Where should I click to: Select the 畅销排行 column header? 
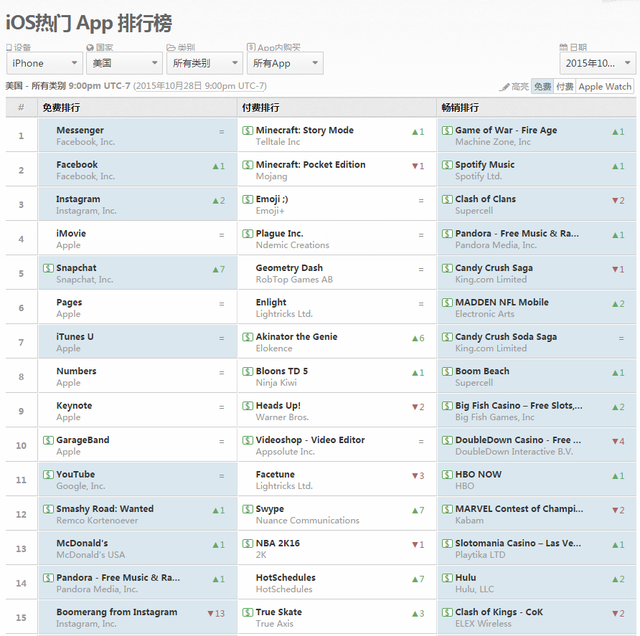pos(460,107)
